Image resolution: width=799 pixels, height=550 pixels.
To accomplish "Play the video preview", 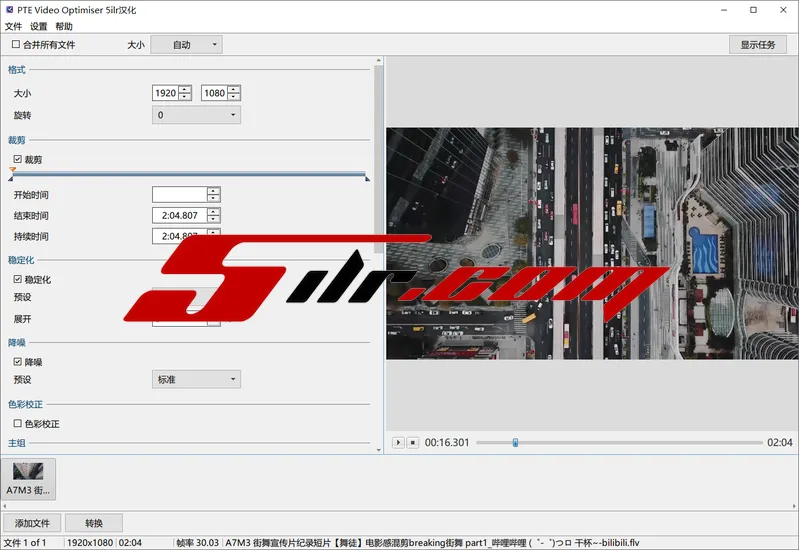I will (x=398, y=442).
